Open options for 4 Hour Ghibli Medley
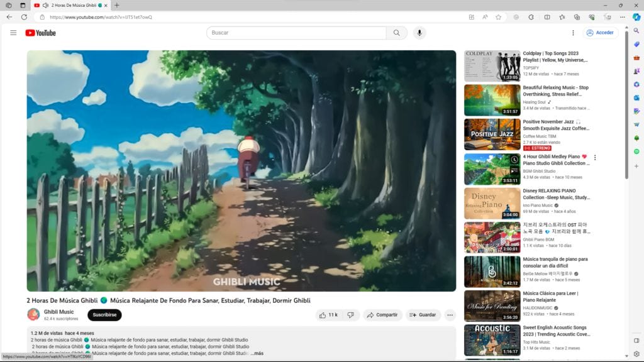The image size is (644, 362). point(595,157)
